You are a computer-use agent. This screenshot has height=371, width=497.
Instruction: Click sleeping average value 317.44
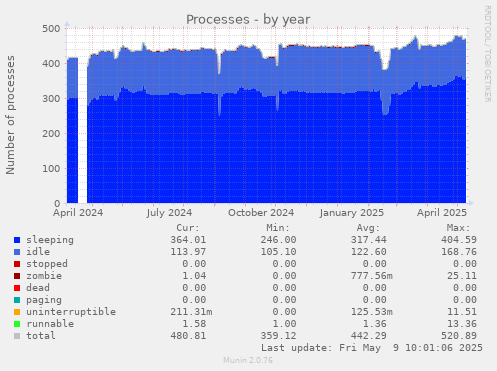coord(369,240)
